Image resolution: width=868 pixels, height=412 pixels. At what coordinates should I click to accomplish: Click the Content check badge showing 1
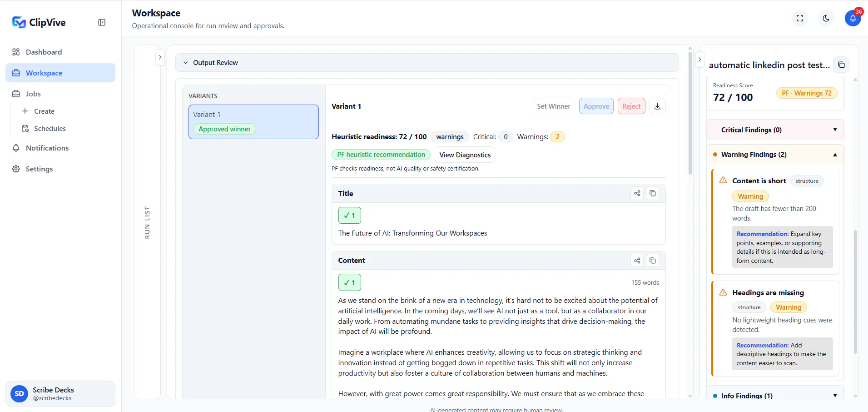coord(349,282)
